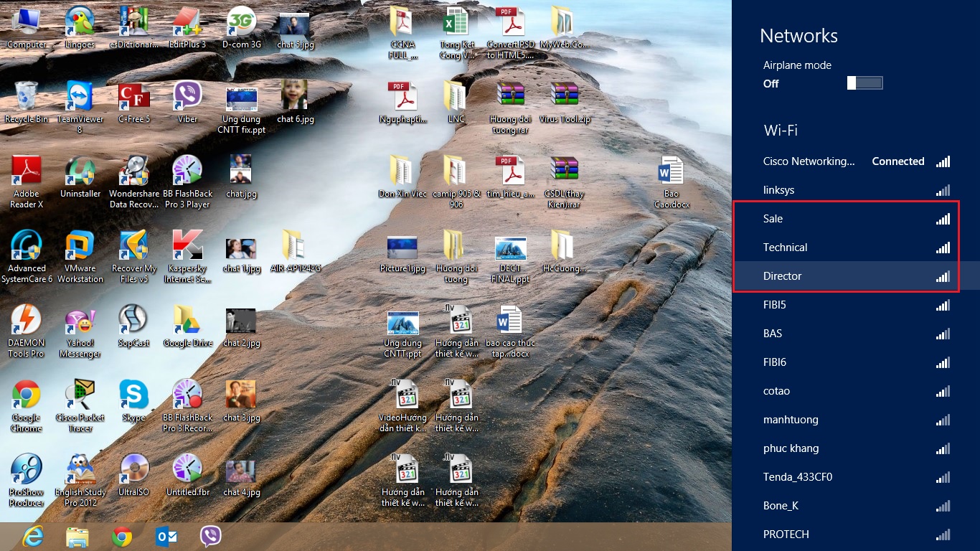Open Viber from the taskbar
The height and width of the screenshot is (551, 980).
pos(210,537)
